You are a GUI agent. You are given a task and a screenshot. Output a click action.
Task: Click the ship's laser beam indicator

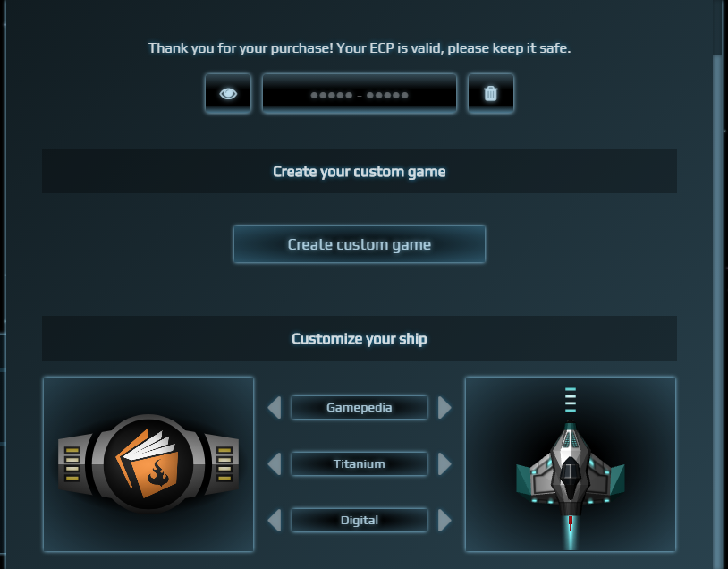[x=571, y=400]
